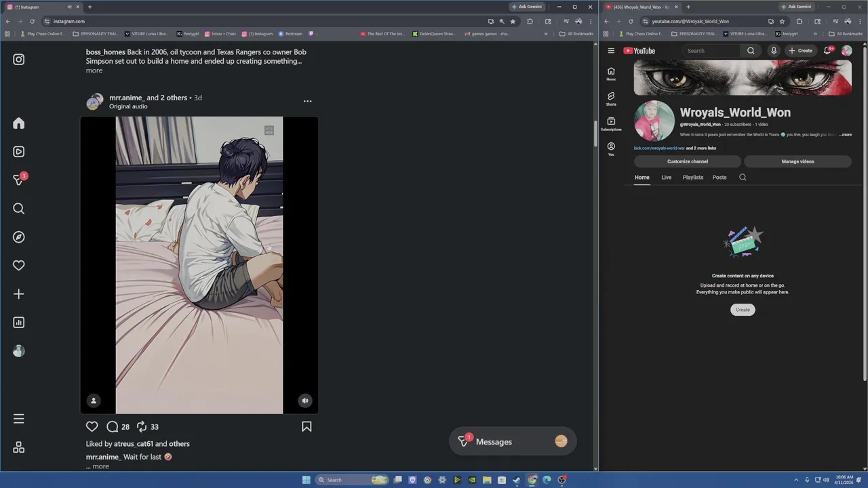Image resolution: width=868 pixels, height=488 pixels.
Task: Switch to the Playlists channel tab
Action: point(693,178)
